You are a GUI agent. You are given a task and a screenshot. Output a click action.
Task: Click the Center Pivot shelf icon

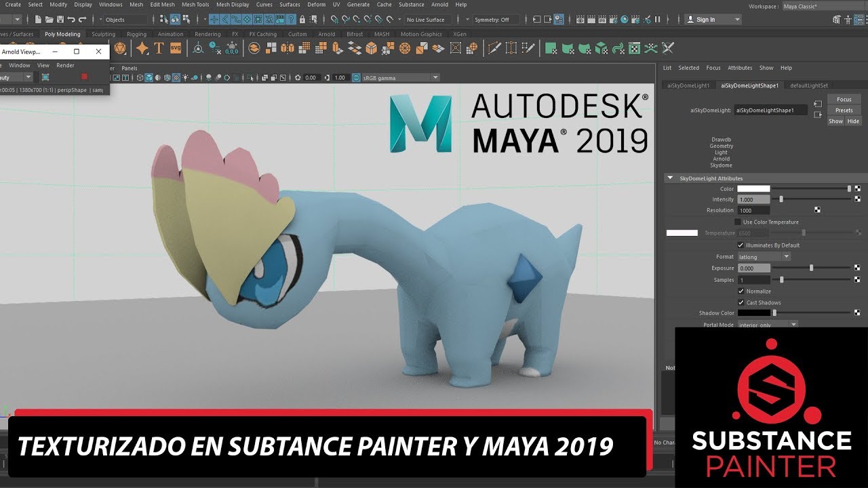point(198,48)
